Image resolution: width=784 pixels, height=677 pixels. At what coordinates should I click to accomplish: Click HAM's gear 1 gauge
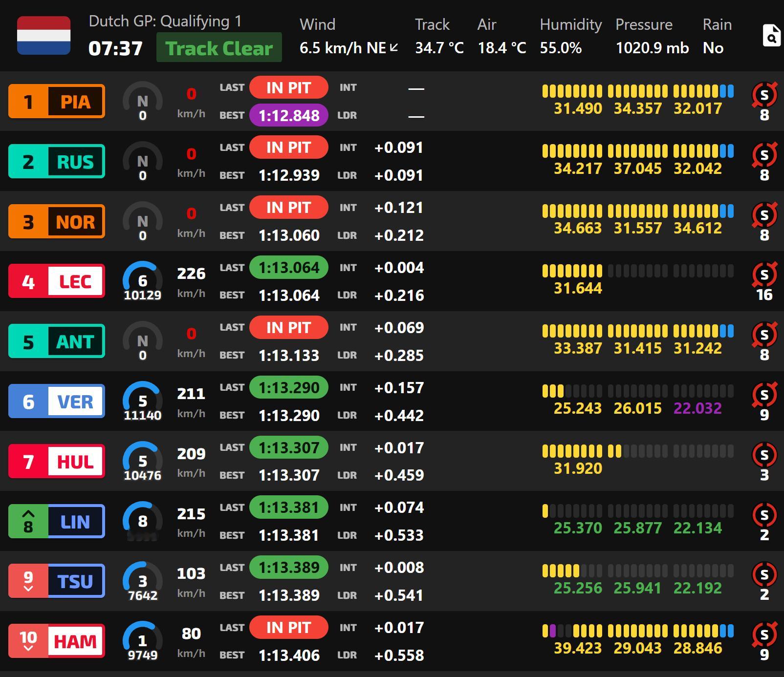(142, 642)
